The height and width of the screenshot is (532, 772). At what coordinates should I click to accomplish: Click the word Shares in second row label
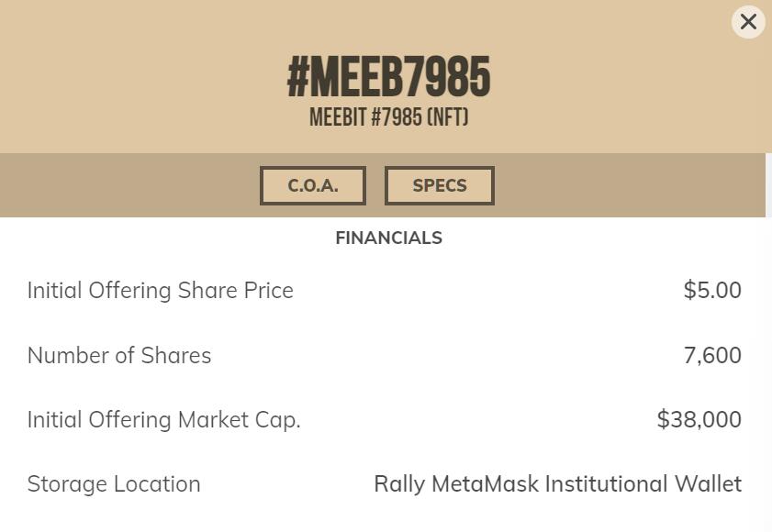[178, 356]
